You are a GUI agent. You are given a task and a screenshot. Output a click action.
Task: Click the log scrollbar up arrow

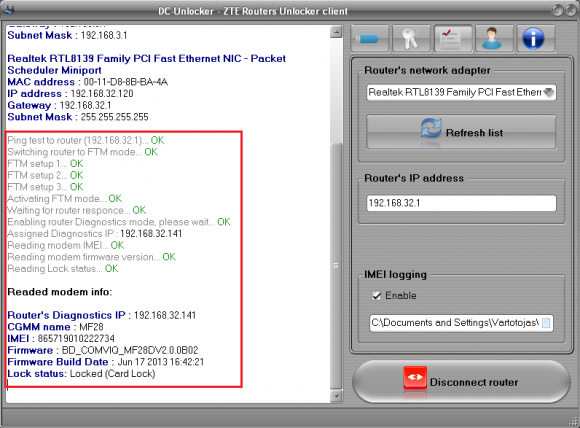pos(336,32)
